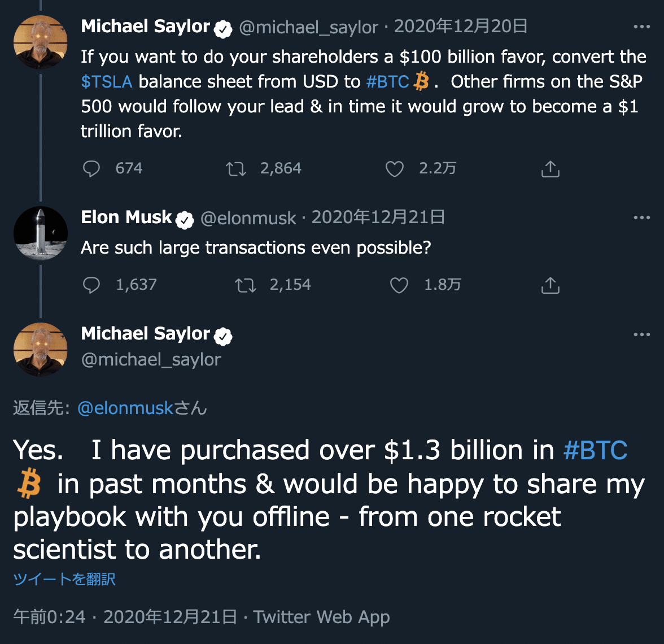This screenshot has height=644, width=664.
Task: Reply to Michael Saylor's first tweet
Action: [91, 169]
